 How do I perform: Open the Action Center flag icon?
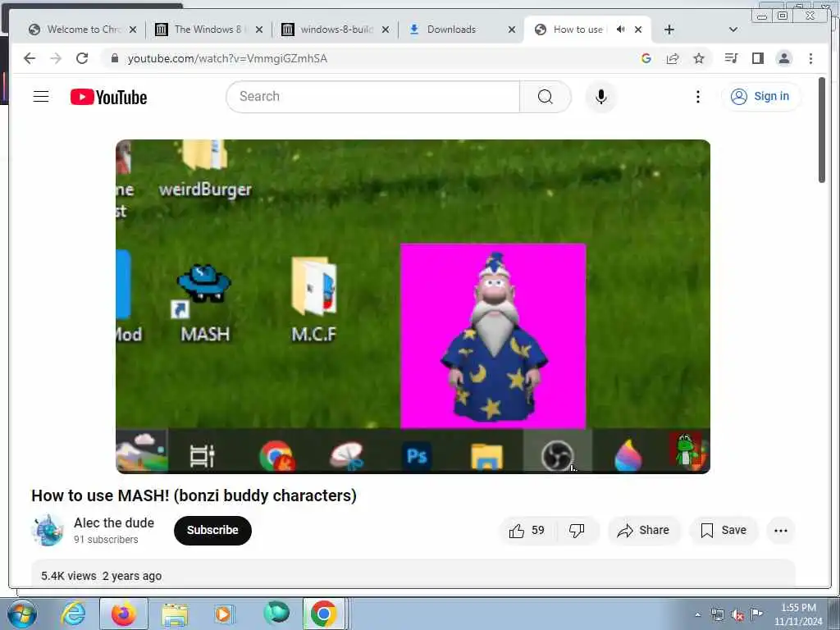pos(756,614)
